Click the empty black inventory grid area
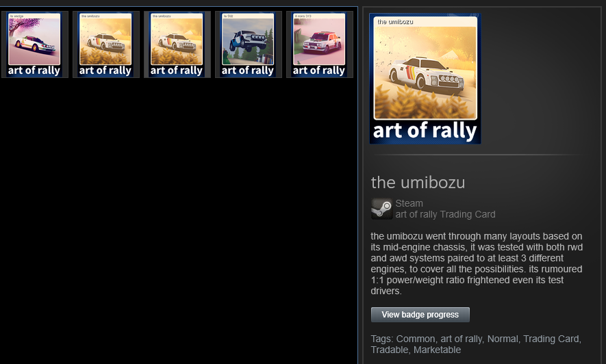This screenshot has height=364, width=606. pyautogui.click(x=179, y=220)
